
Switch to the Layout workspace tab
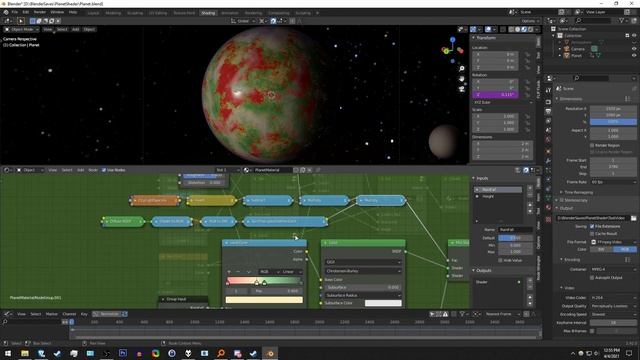coord(93,13)
